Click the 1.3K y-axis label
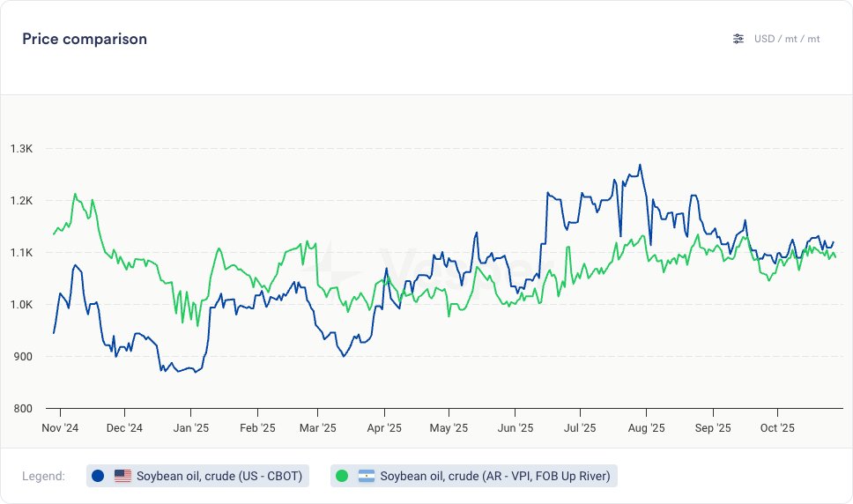 21,149
